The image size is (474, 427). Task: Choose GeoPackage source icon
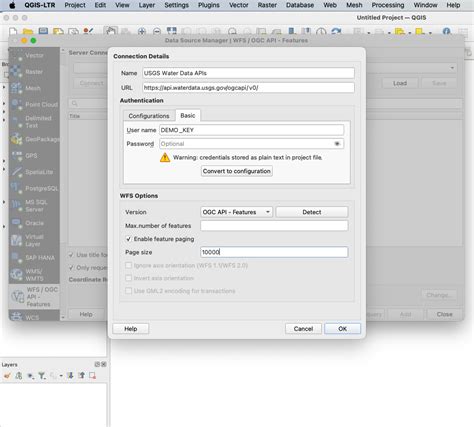(16, 139)
